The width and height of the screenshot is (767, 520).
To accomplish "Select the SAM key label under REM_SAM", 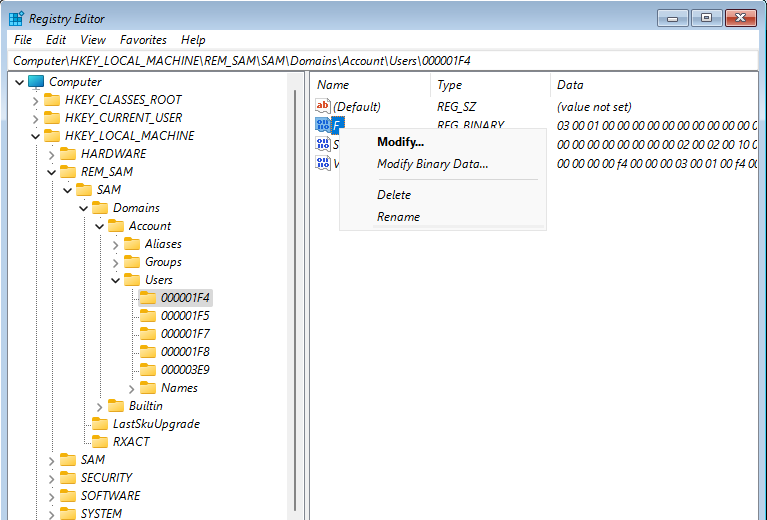I will (x=109, y=190).
